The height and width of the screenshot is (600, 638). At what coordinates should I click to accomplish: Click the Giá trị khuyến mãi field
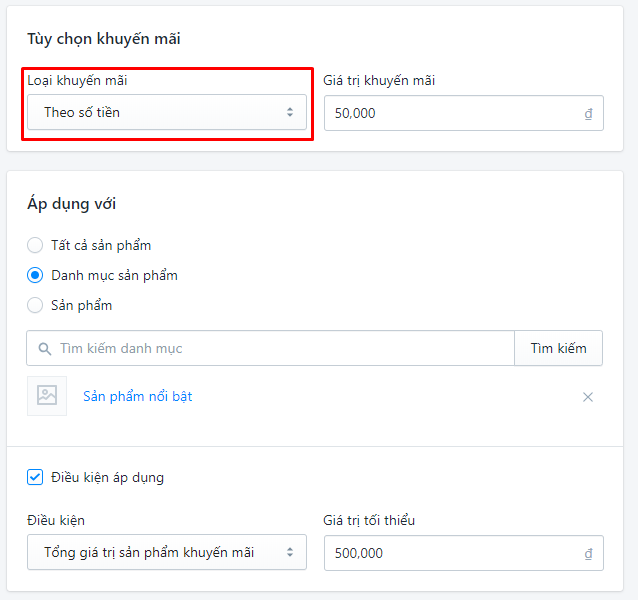point(463,113)
